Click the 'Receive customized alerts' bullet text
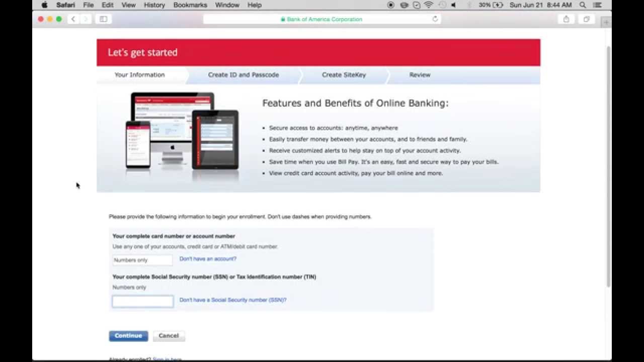The image size is (644, 362). [365, 151]
